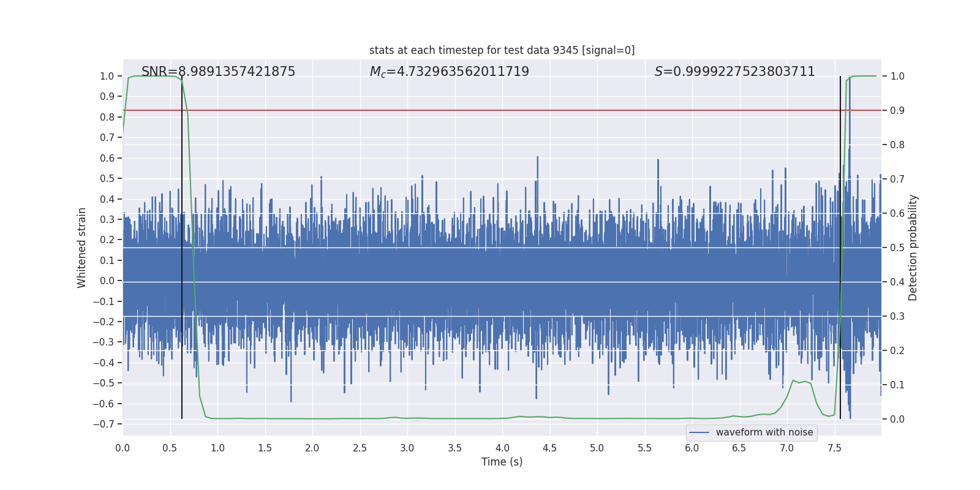Click the 'Time (s)' x-axis label
The height and width of the screenshot is (490, 980).
(502, 462)
